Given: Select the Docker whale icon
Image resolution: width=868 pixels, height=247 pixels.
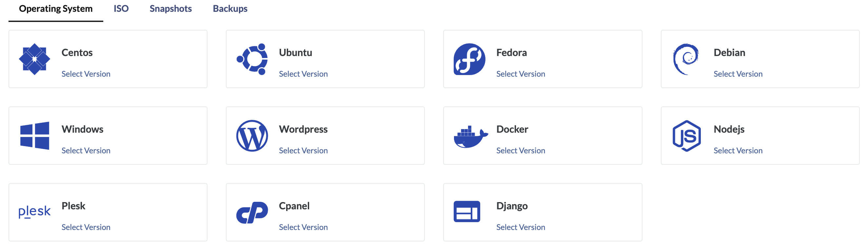Looking at the screenshot, I should point(470,136).
